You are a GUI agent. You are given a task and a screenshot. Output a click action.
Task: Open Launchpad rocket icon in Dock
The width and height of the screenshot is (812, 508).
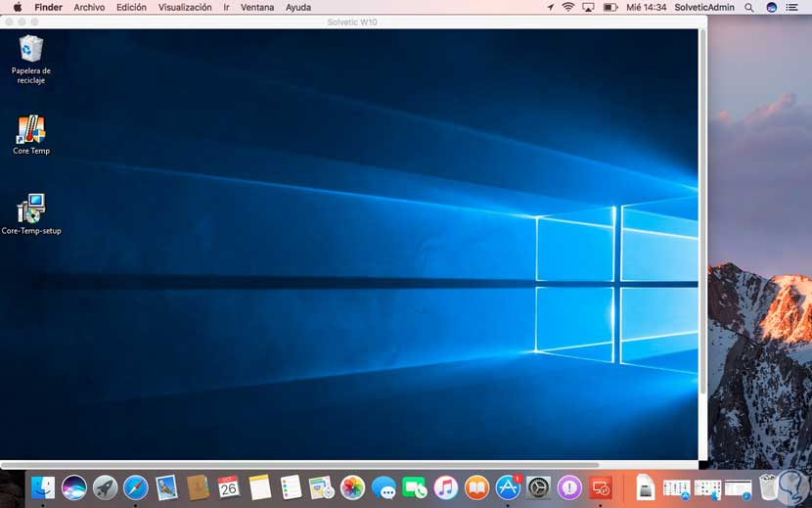(x=105, y=487)
